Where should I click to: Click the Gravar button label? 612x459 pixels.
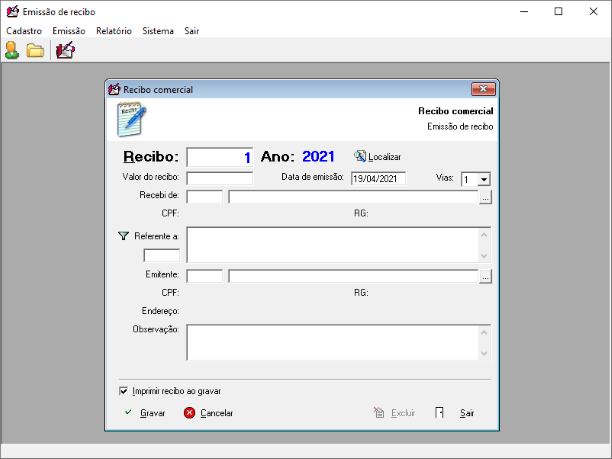(x=153, y=413)
